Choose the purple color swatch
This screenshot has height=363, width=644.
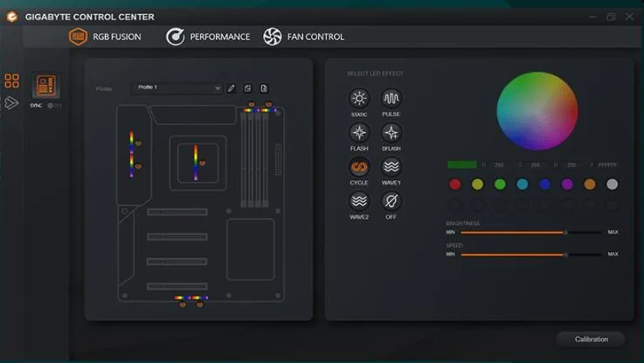pyautogui.click(x=567, y=184)
